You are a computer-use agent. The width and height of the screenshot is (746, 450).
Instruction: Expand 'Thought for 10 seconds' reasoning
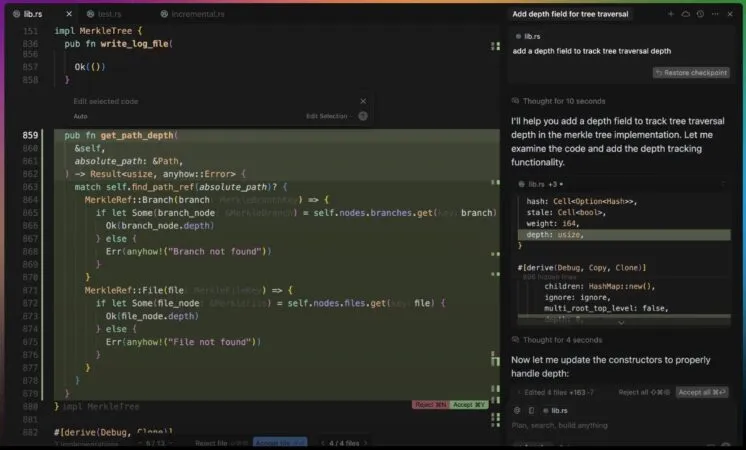click(559, 101)
